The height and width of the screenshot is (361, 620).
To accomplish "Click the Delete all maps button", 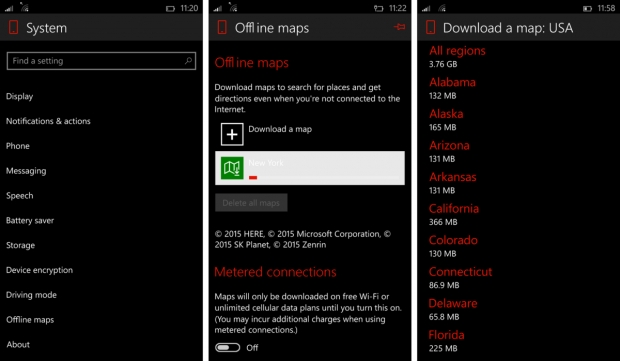I will point(251,203).
